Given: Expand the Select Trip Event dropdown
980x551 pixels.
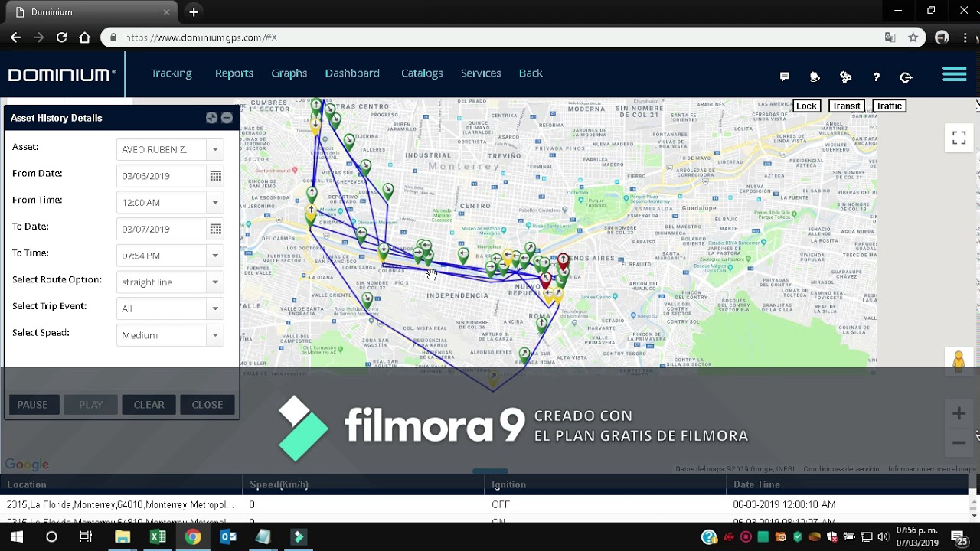Looking at the screenshot, I should (215, 308).
